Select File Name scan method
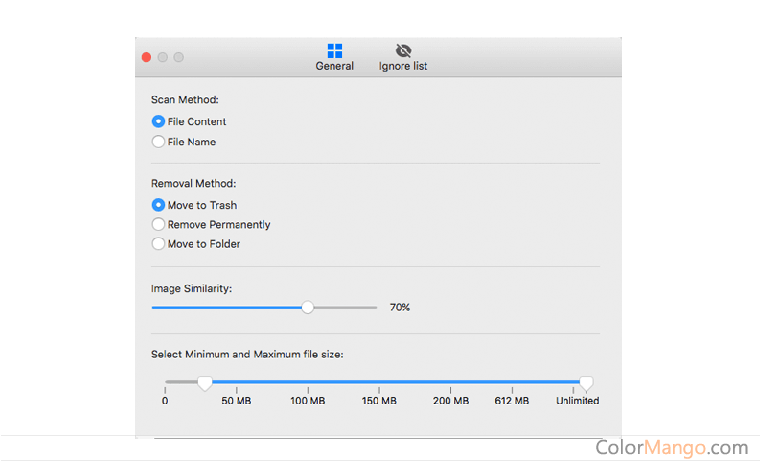This screenshot has width=760, height=474. coord(158,142)
